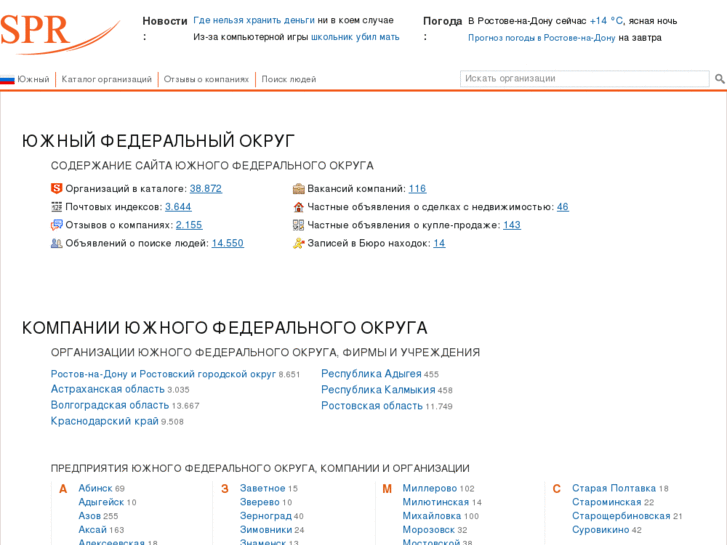
Task: Open reviews count link 2.155
Action: click(189, 225)
